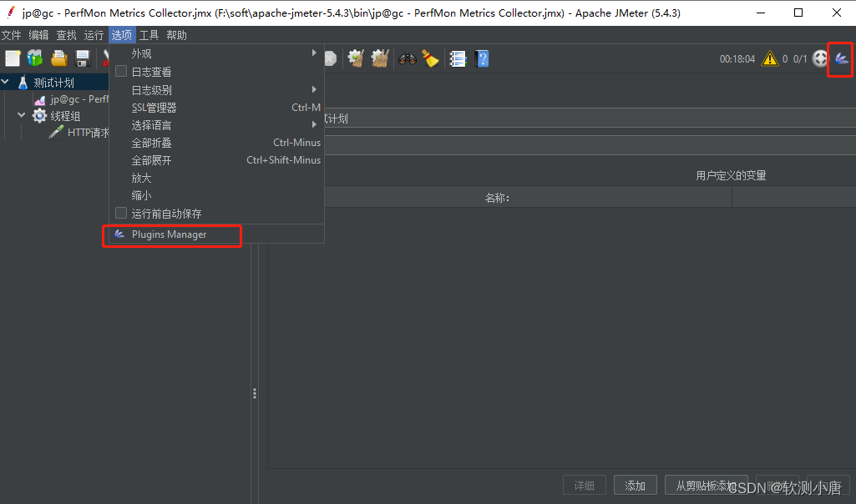Expand the 日志级别 submenu arrow
The height and width of the screenshot is (504, 856).
314,89
